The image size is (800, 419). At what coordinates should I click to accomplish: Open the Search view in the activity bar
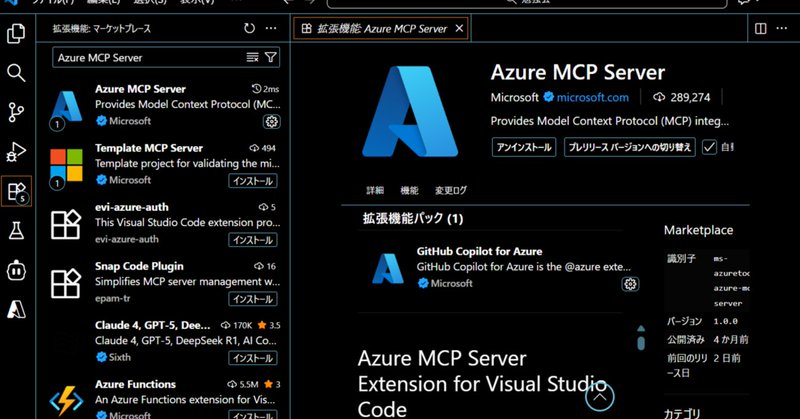click(16, 73)
